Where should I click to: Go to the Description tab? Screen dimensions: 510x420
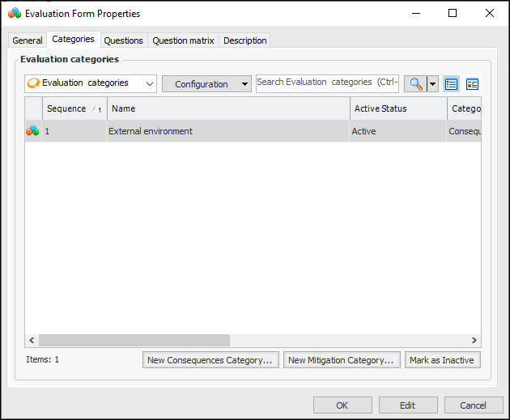(245, 40)
